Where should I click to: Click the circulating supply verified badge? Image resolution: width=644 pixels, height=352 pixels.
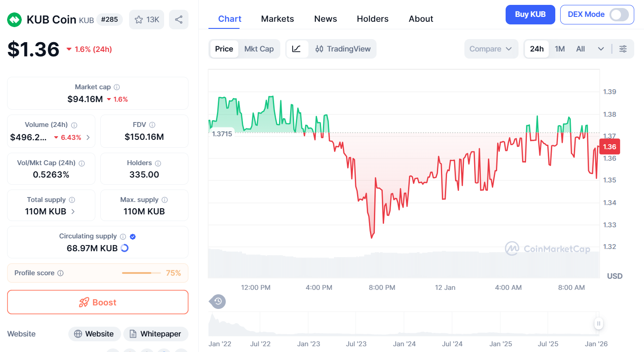tap(133, 237)
